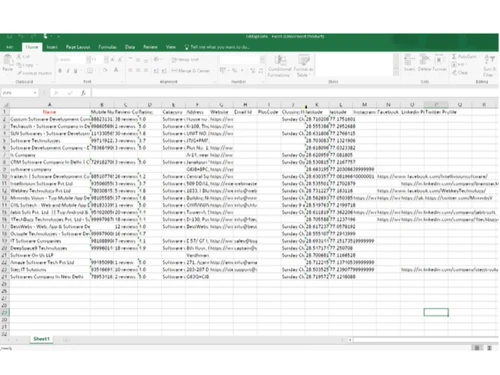Click the Wrap Text button

point(185,60)
